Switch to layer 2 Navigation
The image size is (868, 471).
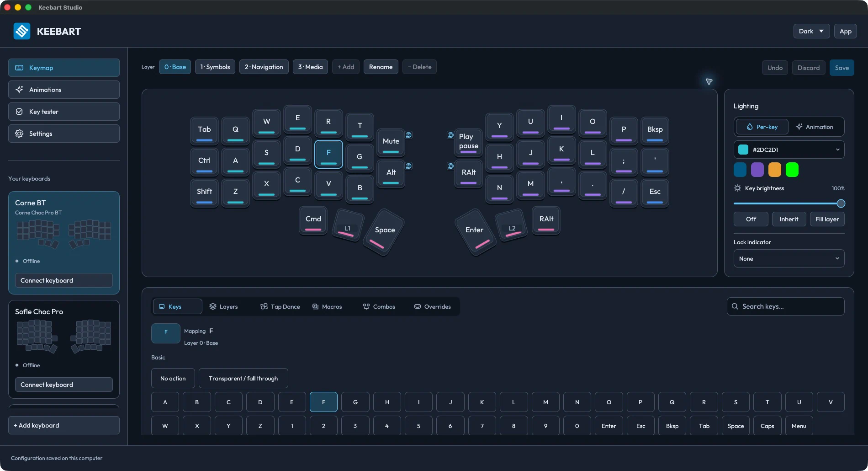264,67
